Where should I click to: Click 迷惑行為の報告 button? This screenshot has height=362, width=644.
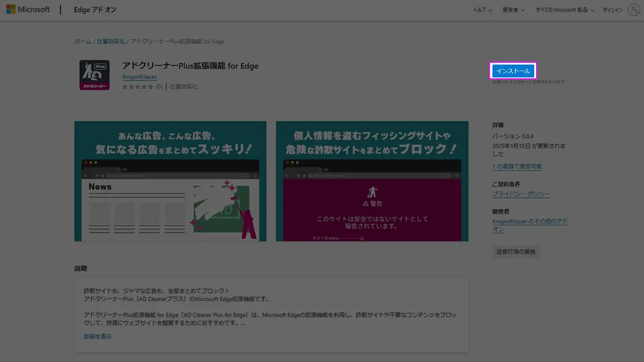(516, 252)
